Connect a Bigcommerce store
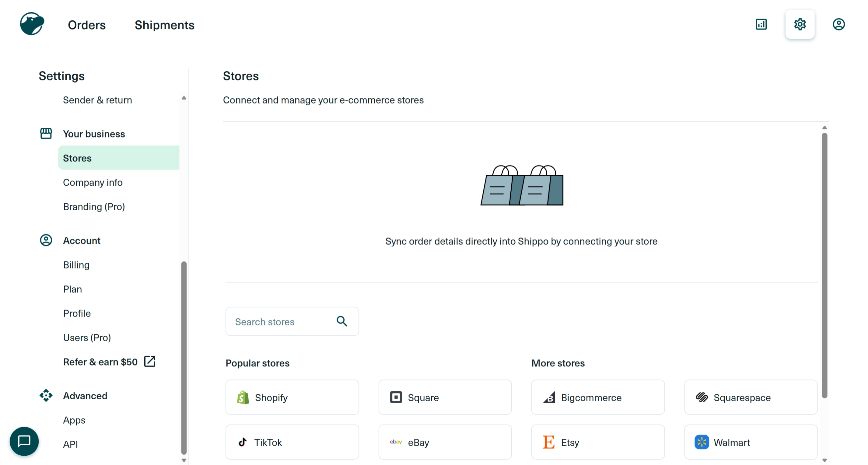The height and width of the screenshot is (465, 868). point(598,397)
